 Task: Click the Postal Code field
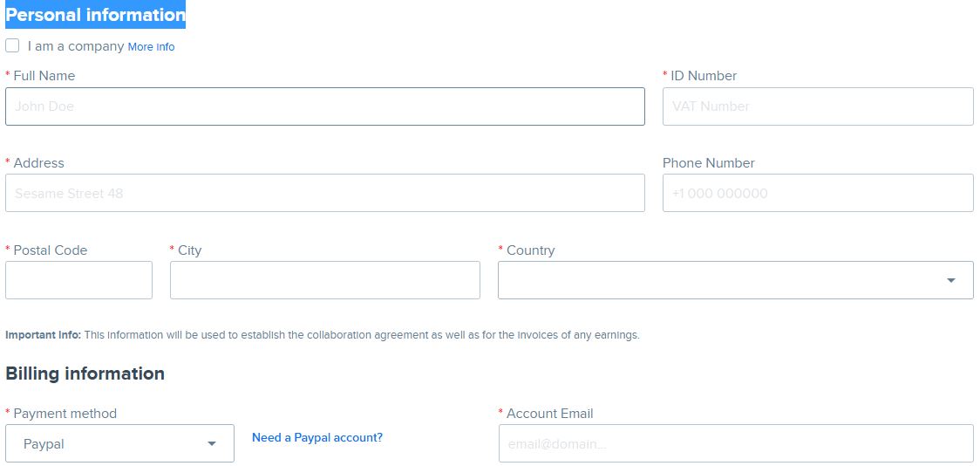coord(78,280)
